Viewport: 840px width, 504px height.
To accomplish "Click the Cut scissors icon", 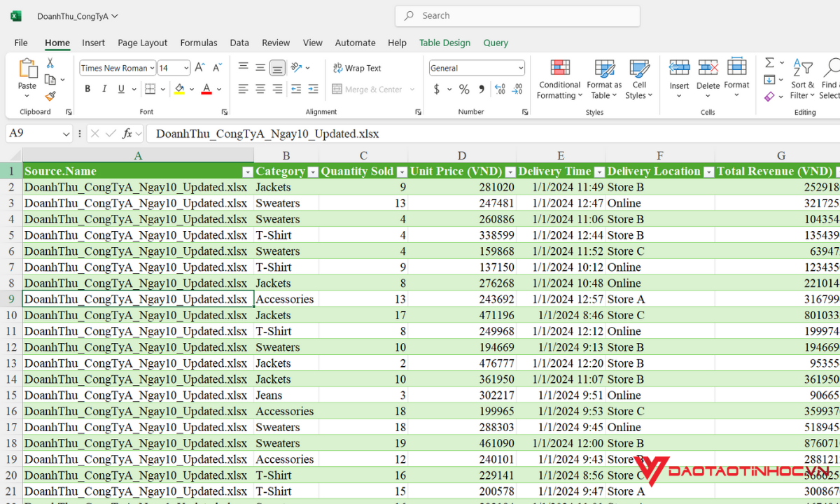I will [x=50, y=64].
